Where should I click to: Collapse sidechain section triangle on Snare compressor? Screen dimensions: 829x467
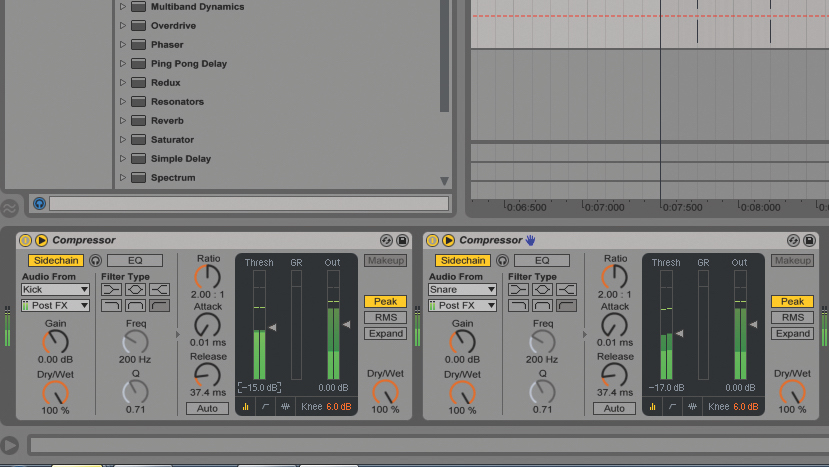click(x=585, y=334)
